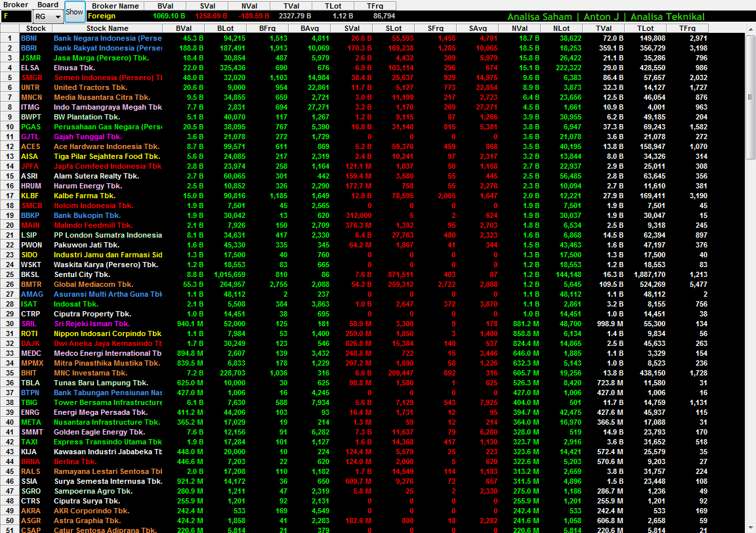
Task: Click Kawasan Industri Jababeka name
Action: coord(108,452)
